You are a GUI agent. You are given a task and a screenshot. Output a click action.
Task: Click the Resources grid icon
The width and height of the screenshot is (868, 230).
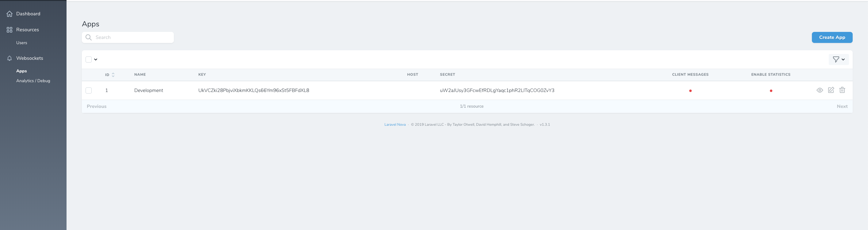point(10,30)
